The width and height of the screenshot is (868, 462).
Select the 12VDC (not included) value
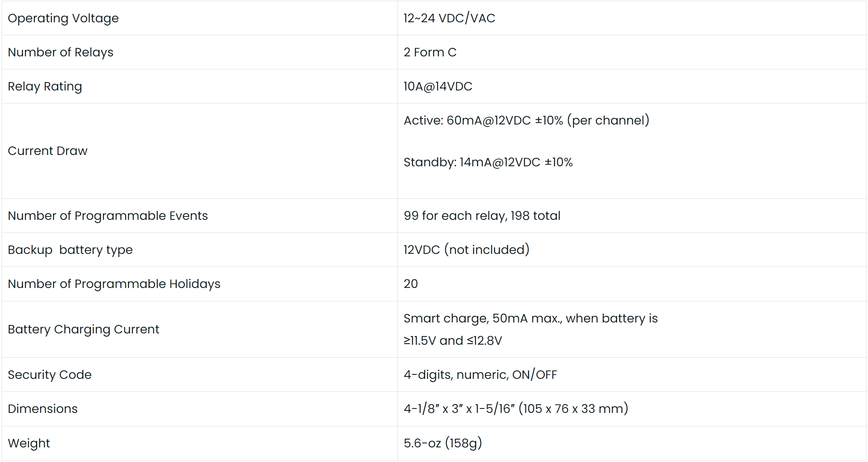[x=466, y=250]
